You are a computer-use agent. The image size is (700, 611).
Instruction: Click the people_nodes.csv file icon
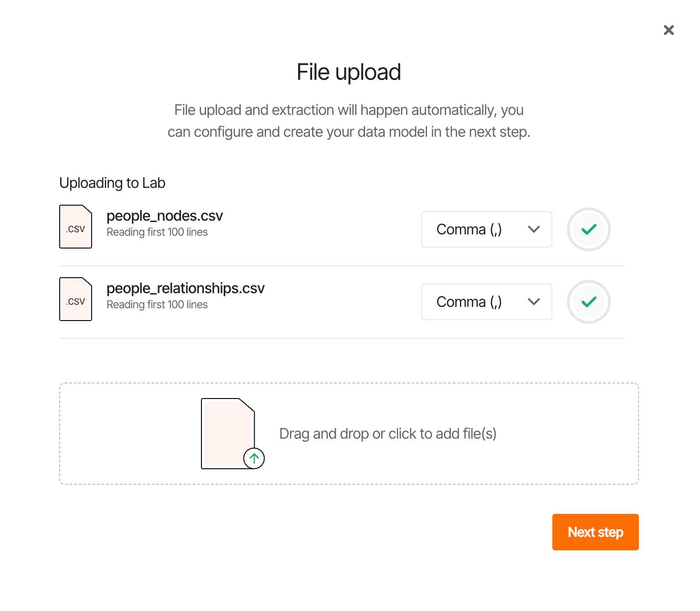(x=76, y=227)
